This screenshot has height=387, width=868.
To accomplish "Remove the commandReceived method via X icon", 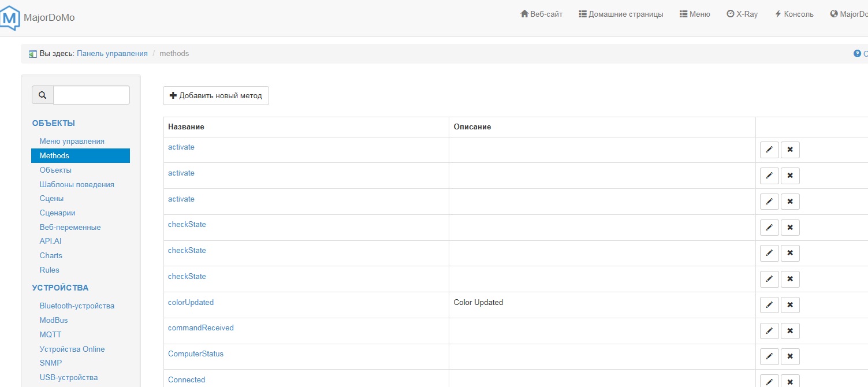I will point(790,331).
